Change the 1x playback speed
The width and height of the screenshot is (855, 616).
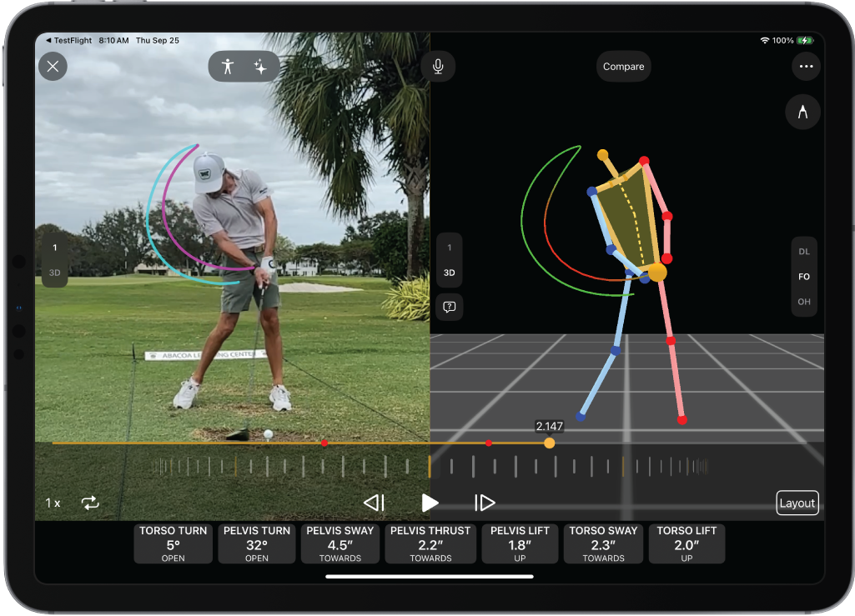pos(53,503)
